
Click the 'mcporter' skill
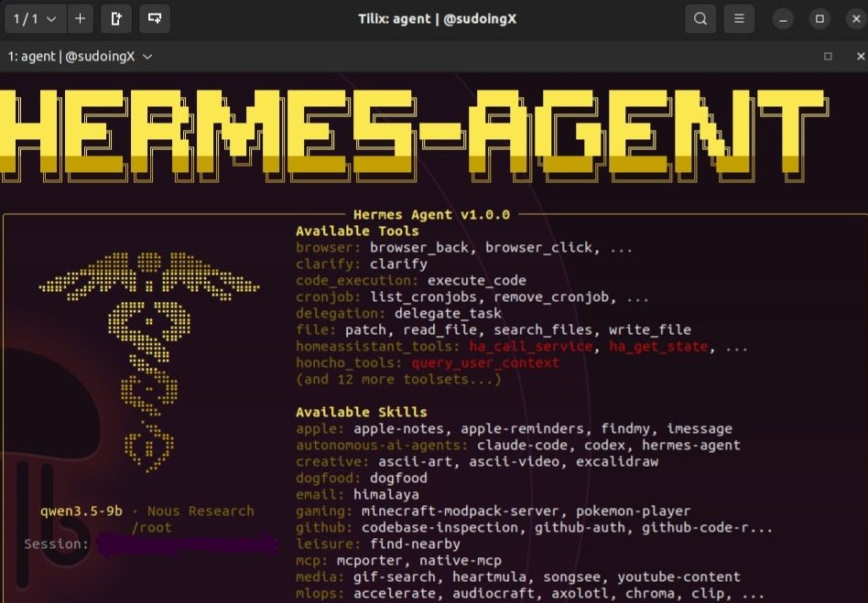click(x=370, y=560)
